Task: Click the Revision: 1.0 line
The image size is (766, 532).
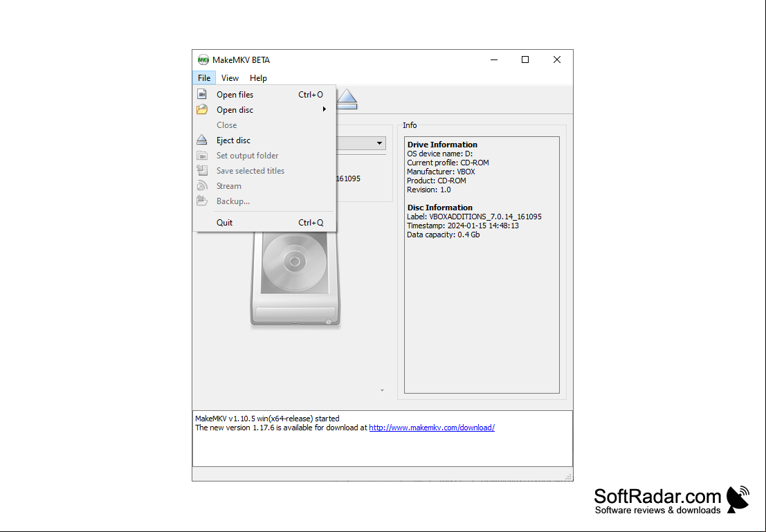Action: (428, 190)
